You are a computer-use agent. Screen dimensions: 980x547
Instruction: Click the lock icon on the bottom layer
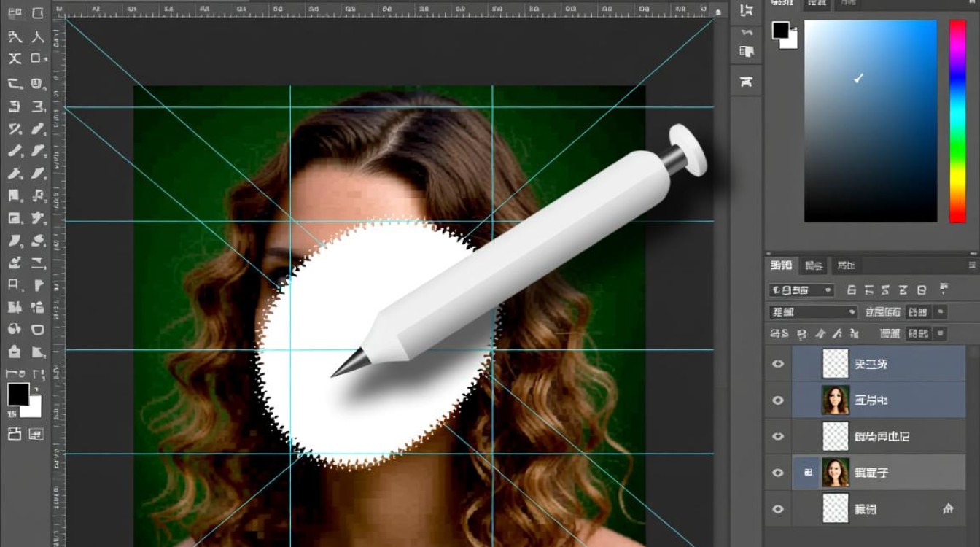[x=949, y=508]
